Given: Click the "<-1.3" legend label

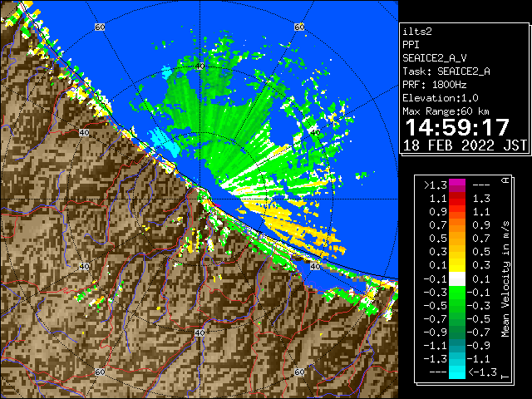Looking at the screenshot, I should (482, 372).
